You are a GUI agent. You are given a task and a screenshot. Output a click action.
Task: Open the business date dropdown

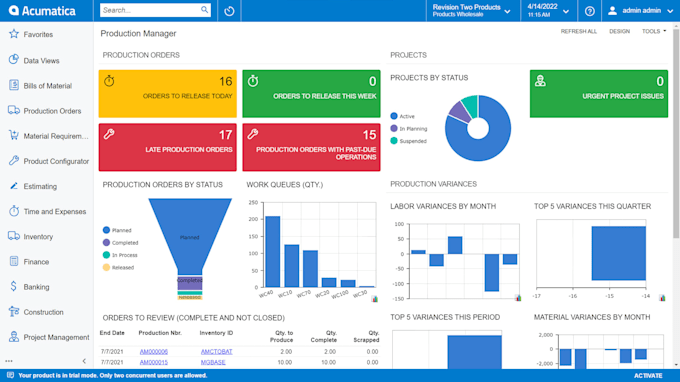548,11
